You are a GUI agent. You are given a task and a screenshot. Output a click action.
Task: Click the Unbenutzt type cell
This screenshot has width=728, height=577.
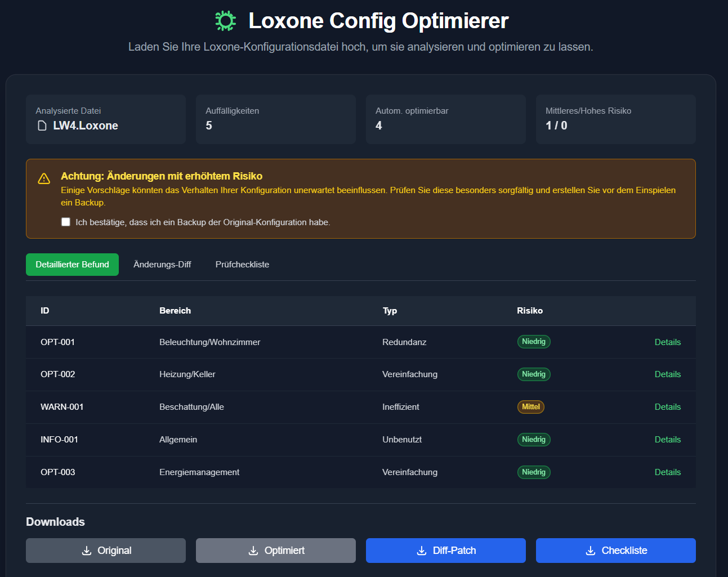pyautogui.click(x=402, y=440)
